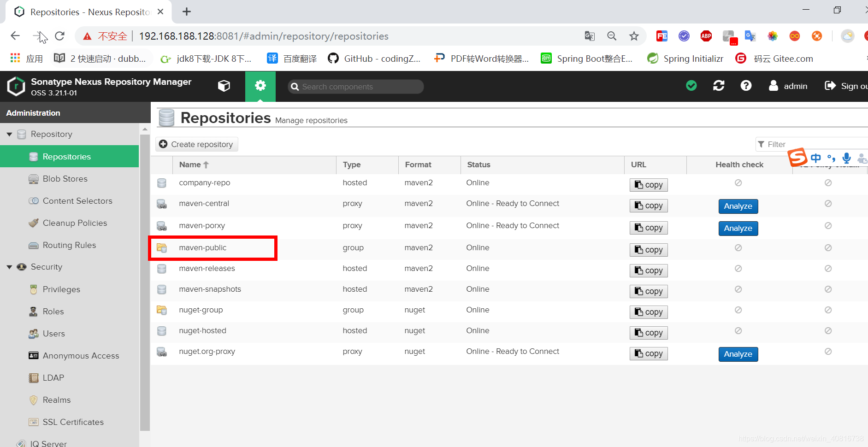
Task: Collapse the Security tree section
Action: coord(9,267)
